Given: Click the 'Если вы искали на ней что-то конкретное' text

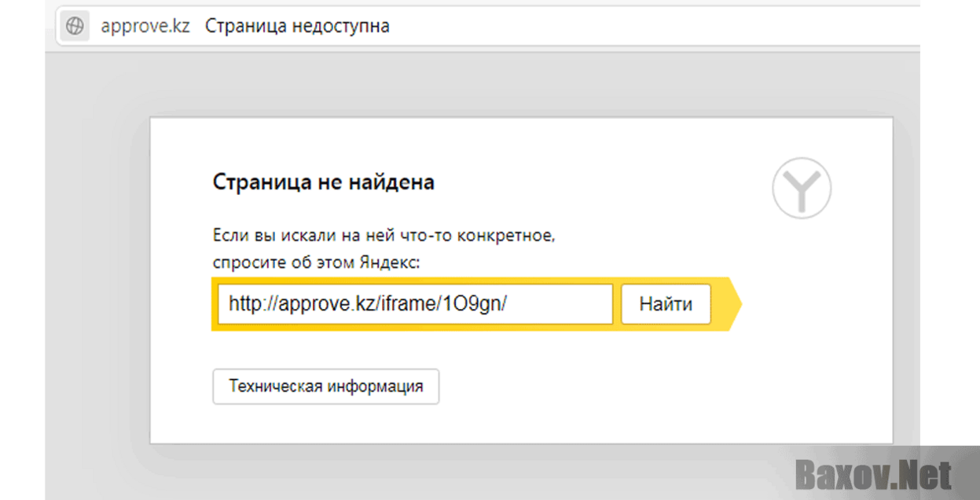Looking at the screenshot, I should pos(384,236).
